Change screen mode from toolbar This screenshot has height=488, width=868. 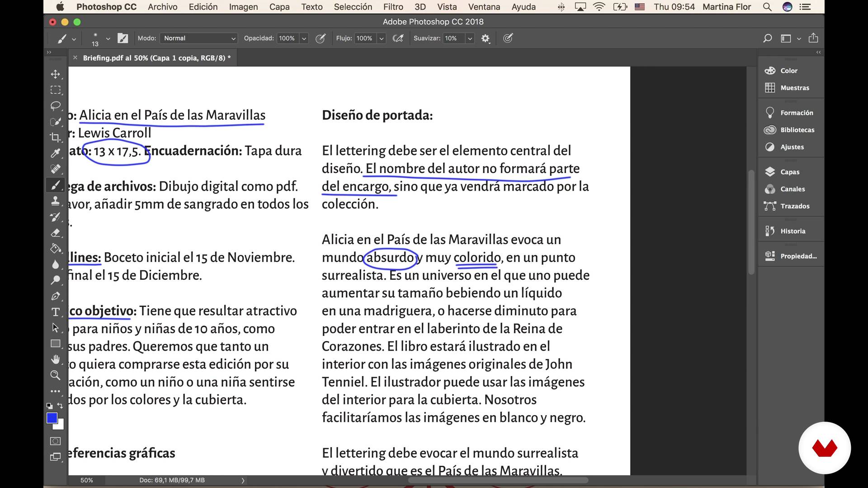point(55,457)
